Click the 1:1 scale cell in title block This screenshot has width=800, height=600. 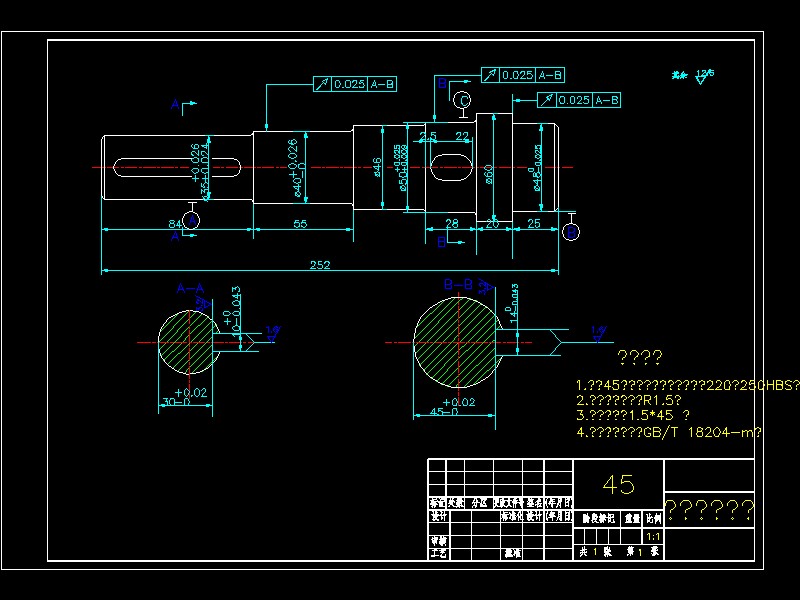coord(653,536)
